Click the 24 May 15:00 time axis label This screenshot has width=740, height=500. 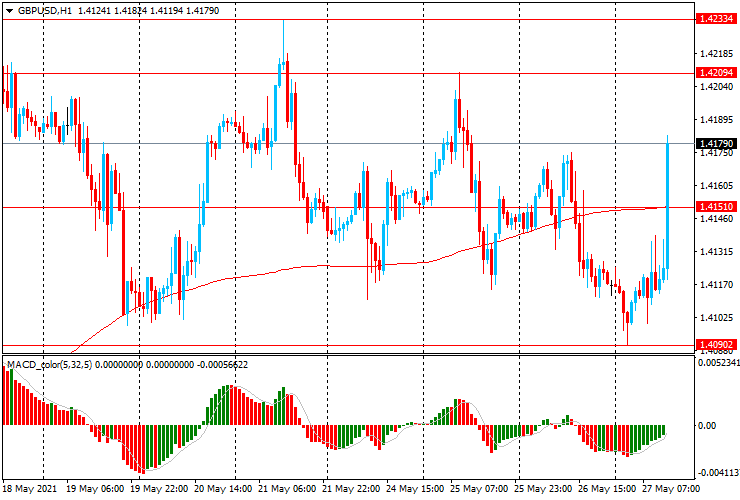[x=415, y=488]
